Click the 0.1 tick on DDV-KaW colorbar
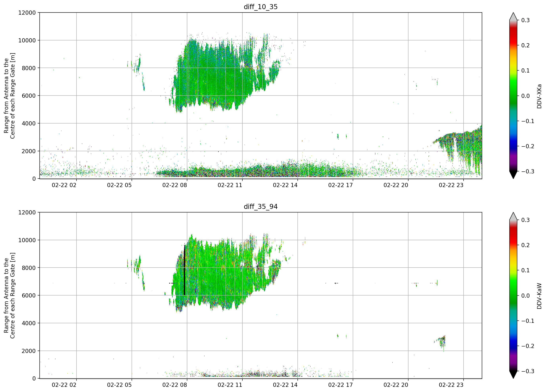The height and width of the screenshot is (392, 546). click(525, 271)
